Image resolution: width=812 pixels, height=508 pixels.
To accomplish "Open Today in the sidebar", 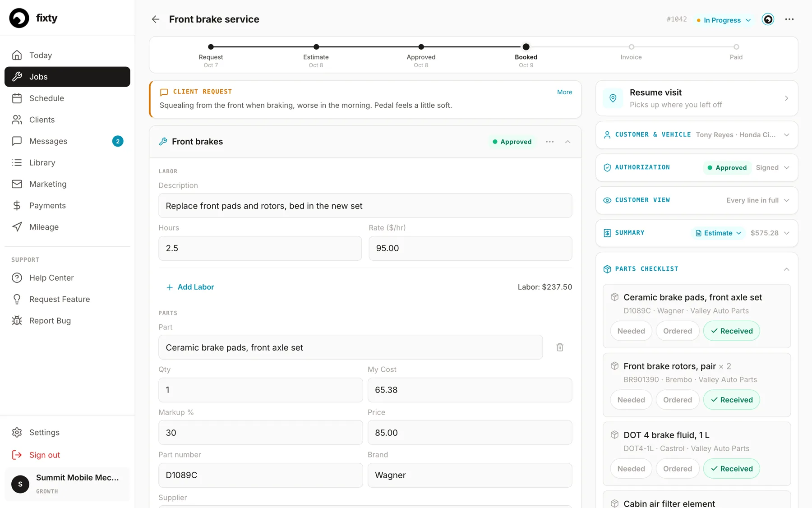I will (x=67, y=55).
